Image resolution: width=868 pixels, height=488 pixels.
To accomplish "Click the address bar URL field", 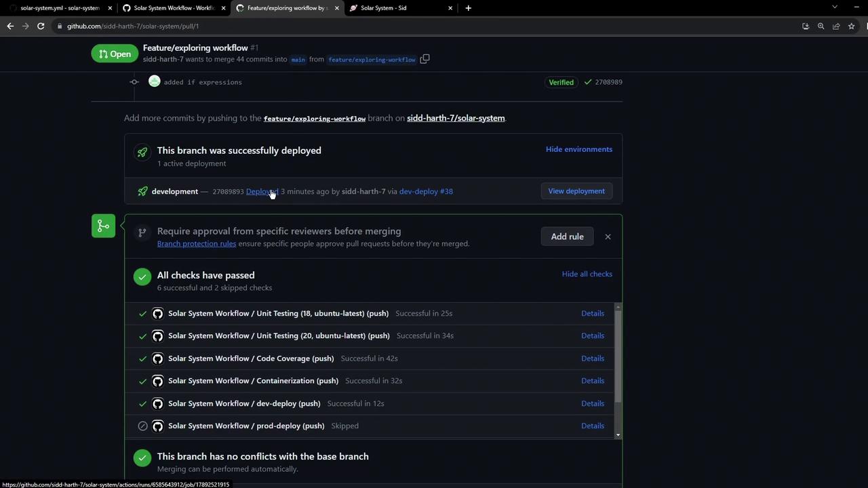I will tap(427, 26).
